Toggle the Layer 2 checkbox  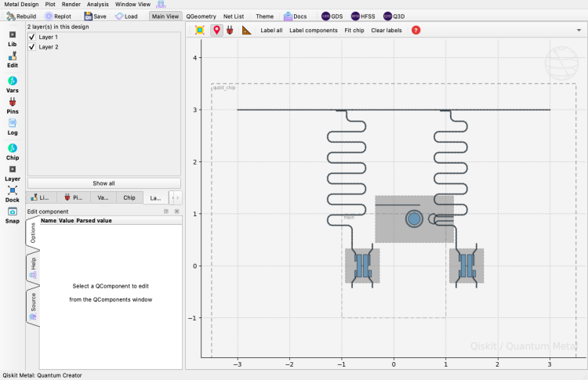32,47
